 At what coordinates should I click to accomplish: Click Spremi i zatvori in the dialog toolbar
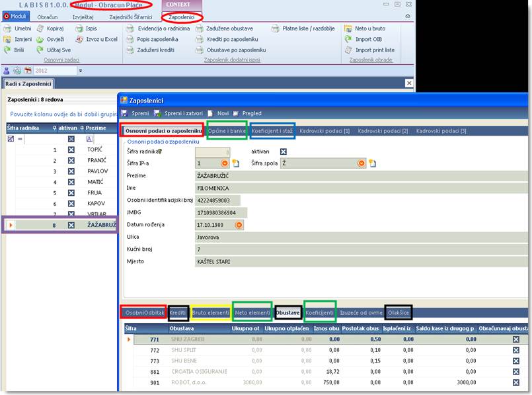click(x=178, y=113)
